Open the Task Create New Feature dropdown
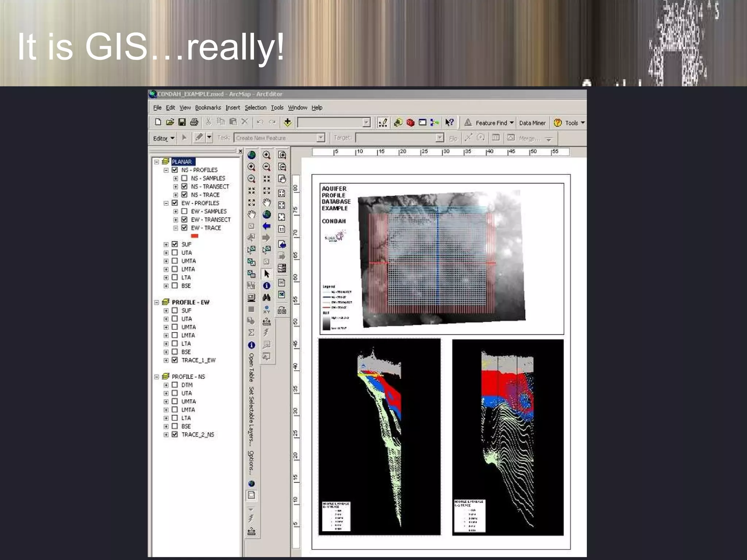Image resolution: width=747 pixels, height=560 pixels. 279,138
